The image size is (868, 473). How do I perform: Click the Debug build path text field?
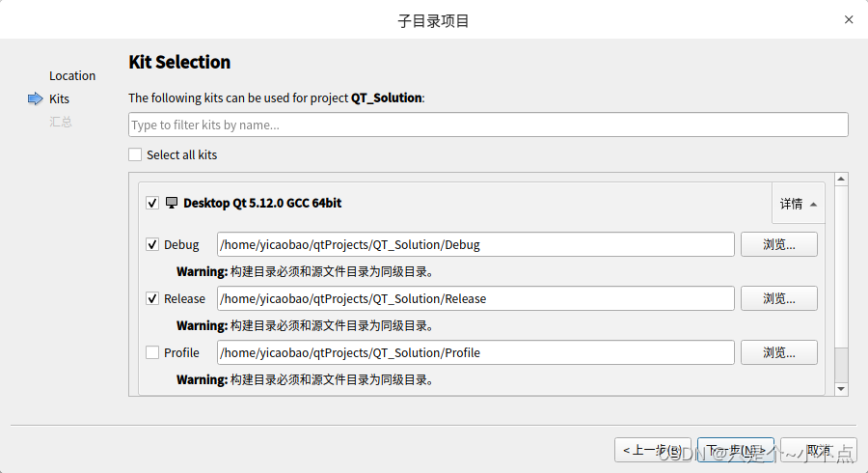[475, 244]
